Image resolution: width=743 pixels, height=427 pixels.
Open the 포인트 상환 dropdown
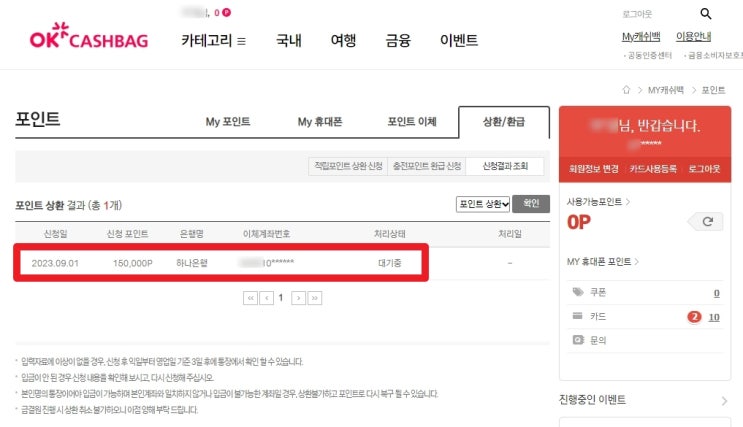click(x=483, y=204)
